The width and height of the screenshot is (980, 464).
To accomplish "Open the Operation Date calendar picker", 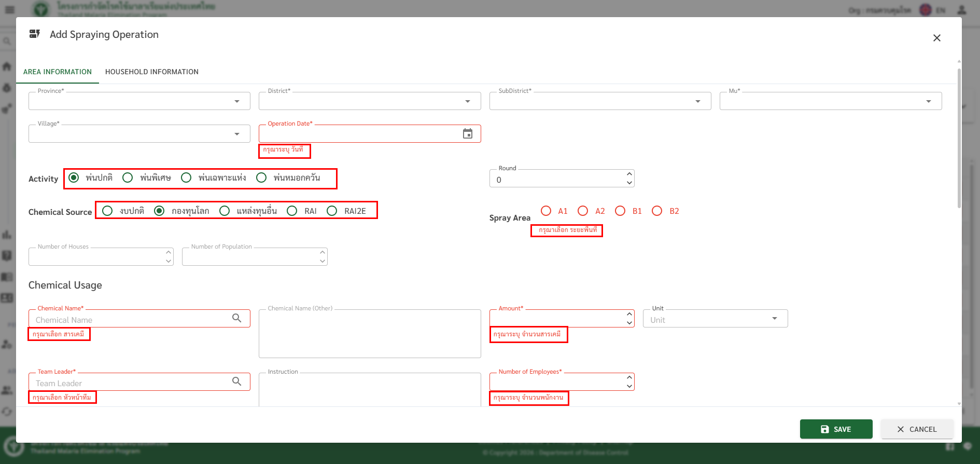I will tap(467, 134).
